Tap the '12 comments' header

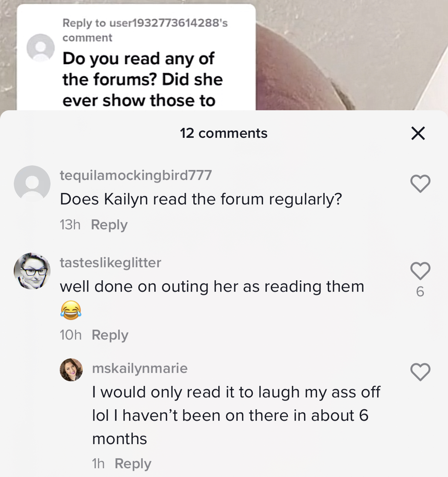pos(224,133)
